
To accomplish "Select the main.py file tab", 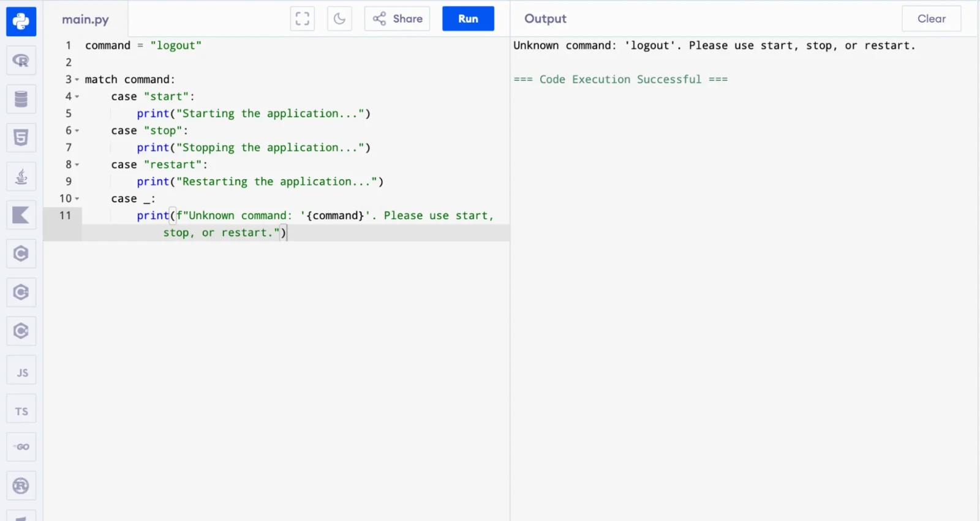I will [x=85, y=20].
